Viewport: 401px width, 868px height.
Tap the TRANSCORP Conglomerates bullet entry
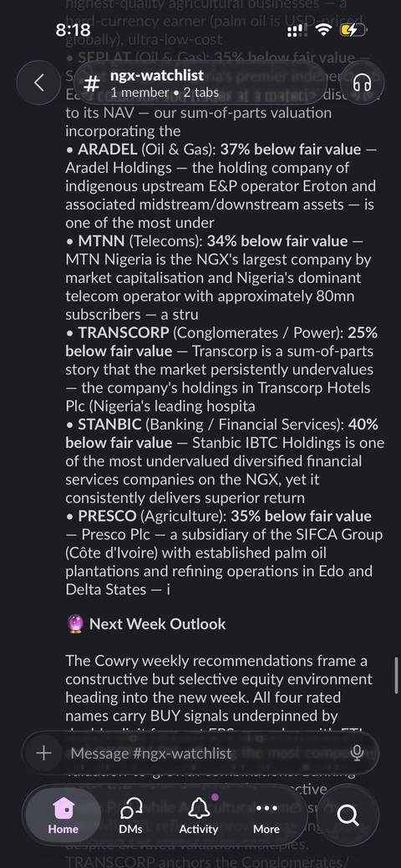[x=221, y=369]
